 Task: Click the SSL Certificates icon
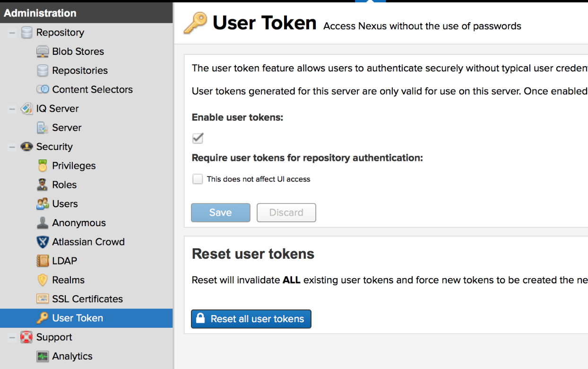[43, 299]
